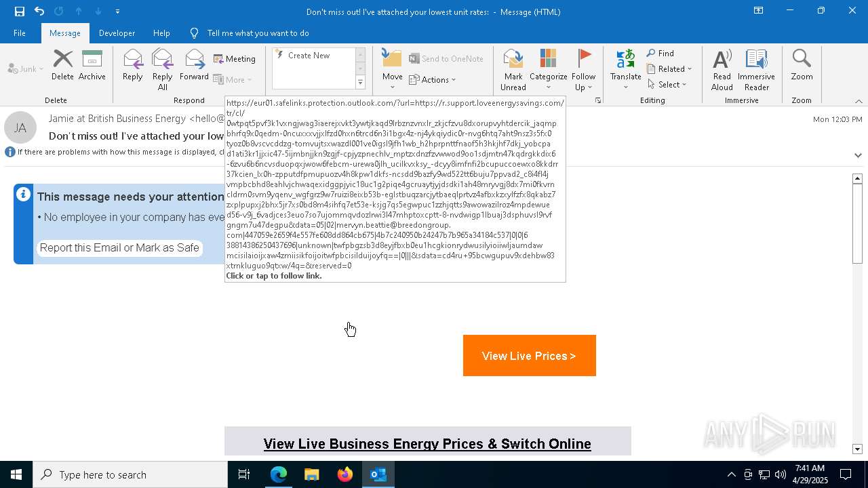Launch Microsoft Edge from taskbar
The image size is (868, 488).
(x=279, y=474)
